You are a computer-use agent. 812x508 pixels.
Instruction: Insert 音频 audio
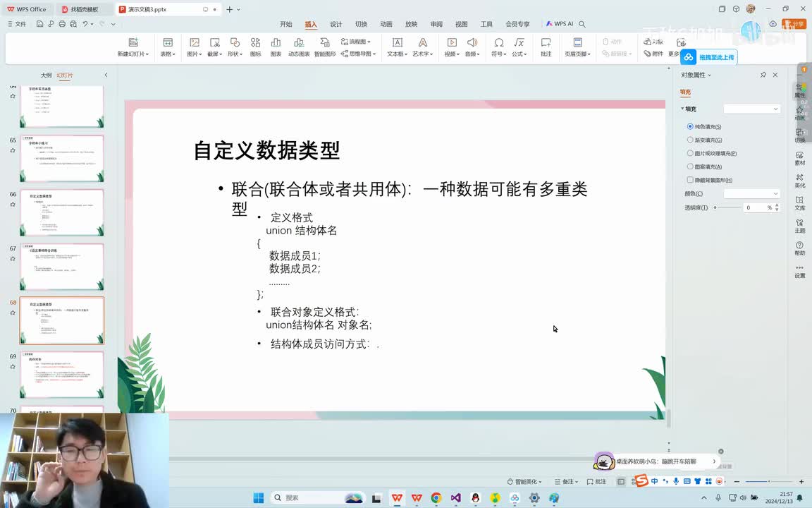472,47
